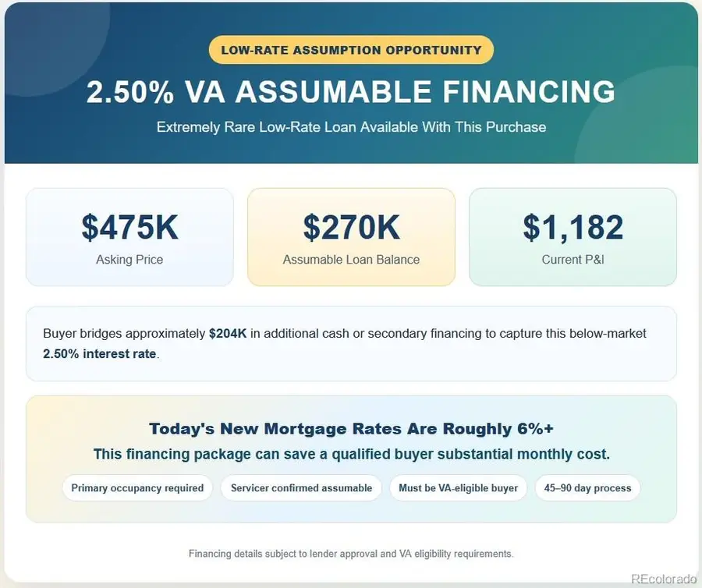Click the Assumable Loan Balance label

pos(351,260)
